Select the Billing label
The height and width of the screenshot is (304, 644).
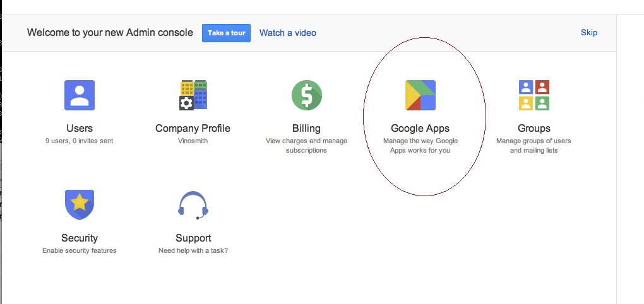coord(306,129)
